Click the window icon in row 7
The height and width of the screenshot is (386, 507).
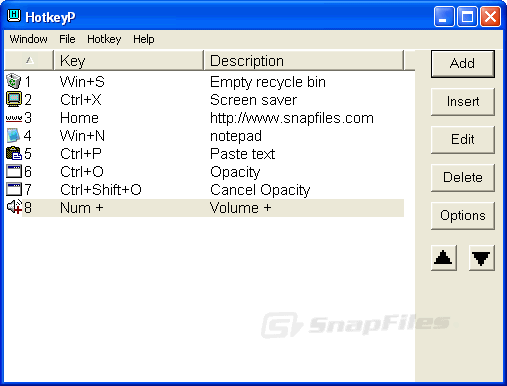point(14,190)
